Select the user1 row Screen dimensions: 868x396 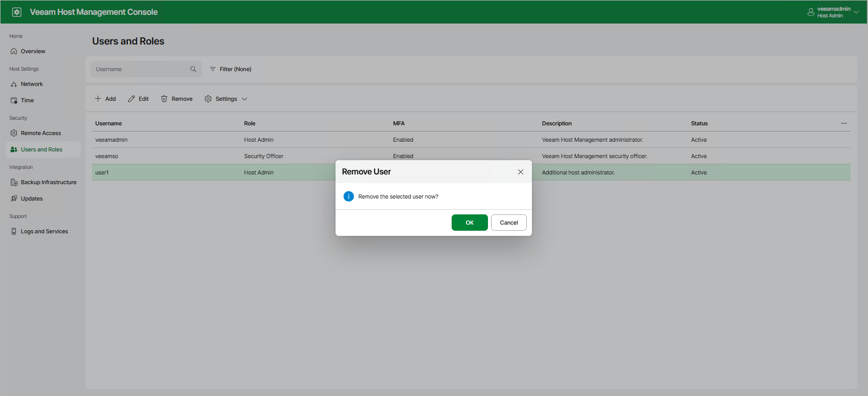pyautogui.click(x=471, y=172)
